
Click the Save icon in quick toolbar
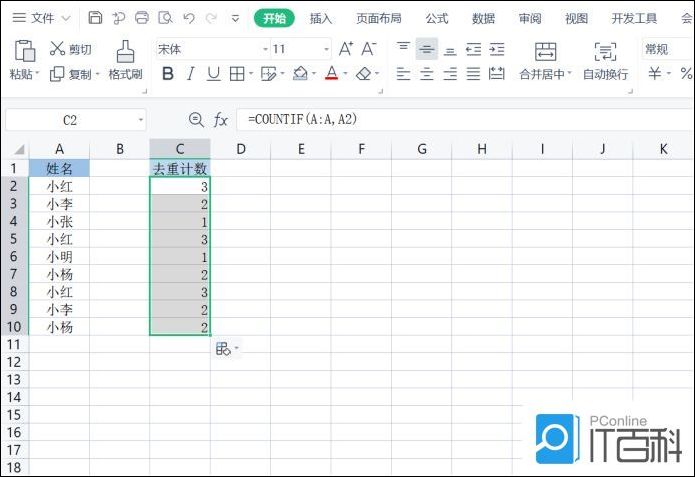(95, 18)
